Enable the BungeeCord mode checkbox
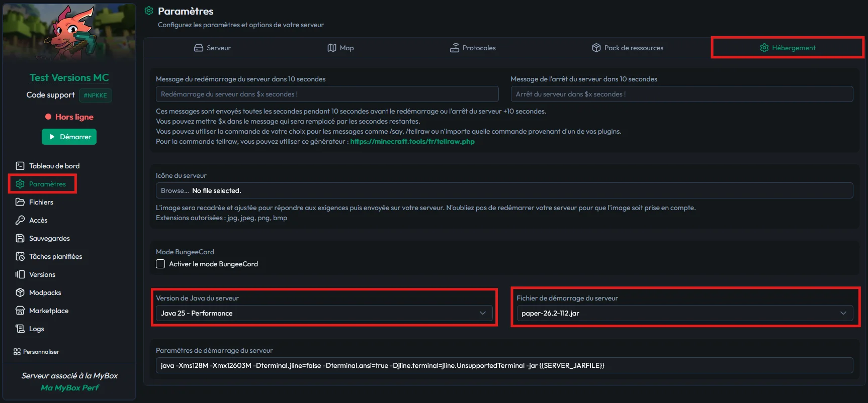 click(160, 264)
